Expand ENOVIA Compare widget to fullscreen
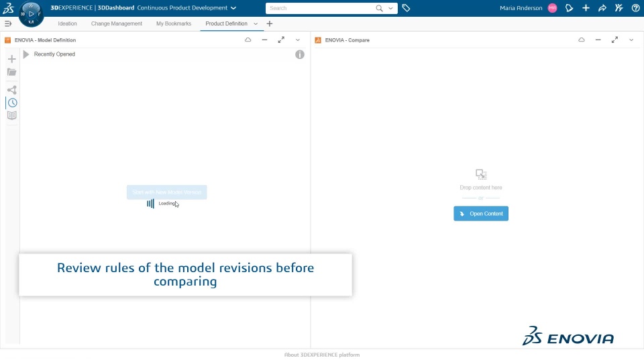This screenshot has height=362, width=644. click(x=614, y=40)
